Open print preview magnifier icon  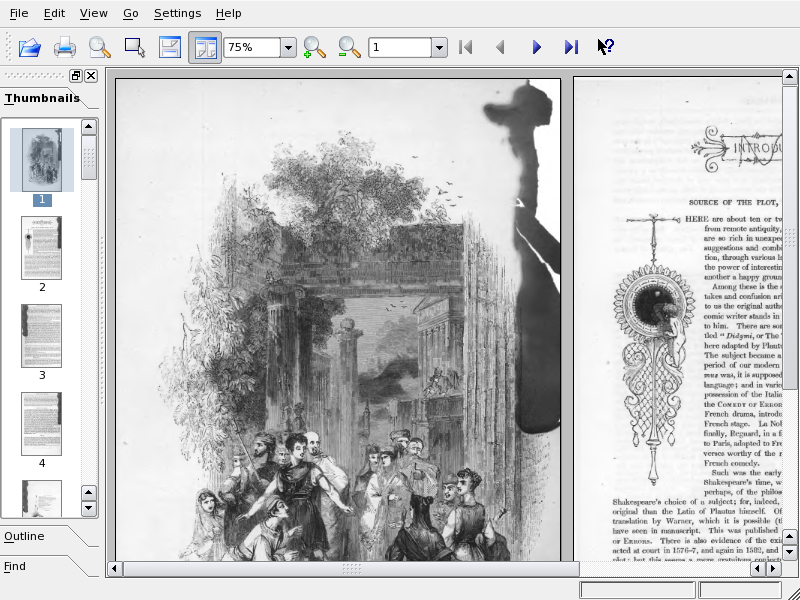click(x=99, y=47)
